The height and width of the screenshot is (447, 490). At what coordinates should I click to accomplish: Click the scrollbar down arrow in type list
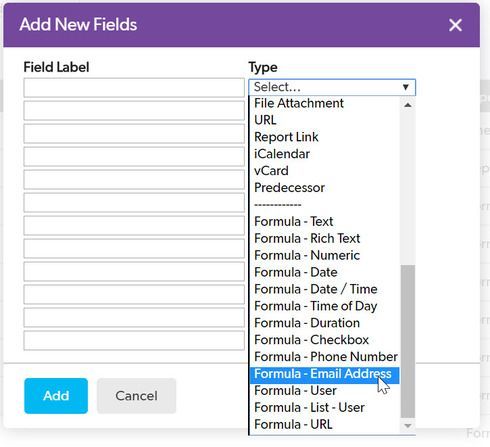(407, 426)
